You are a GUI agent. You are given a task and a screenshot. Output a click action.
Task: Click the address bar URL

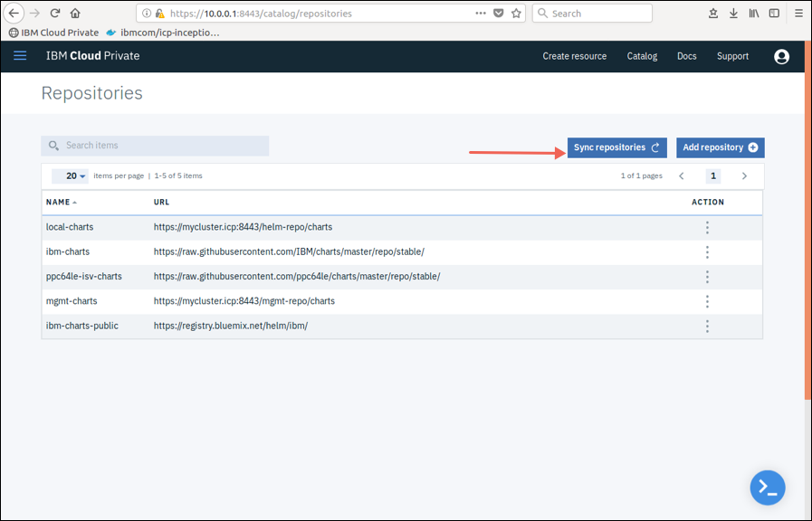pos(261,14)
